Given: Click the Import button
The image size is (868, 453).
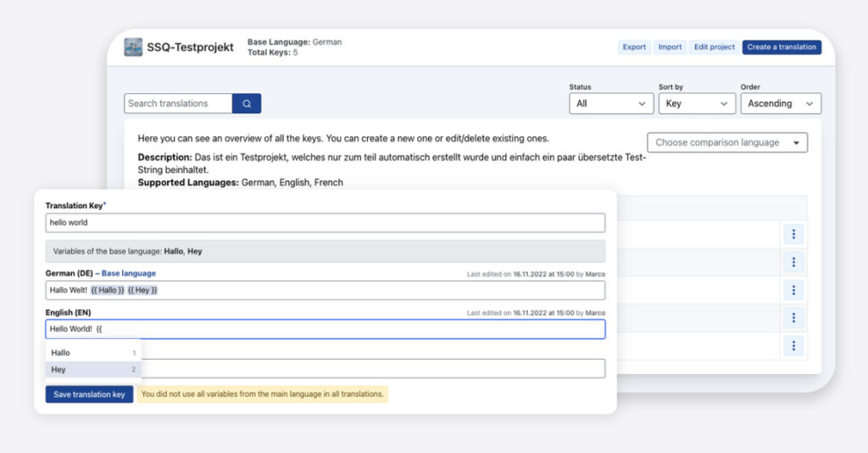Looking at the screenshot, I should point(670,47).
